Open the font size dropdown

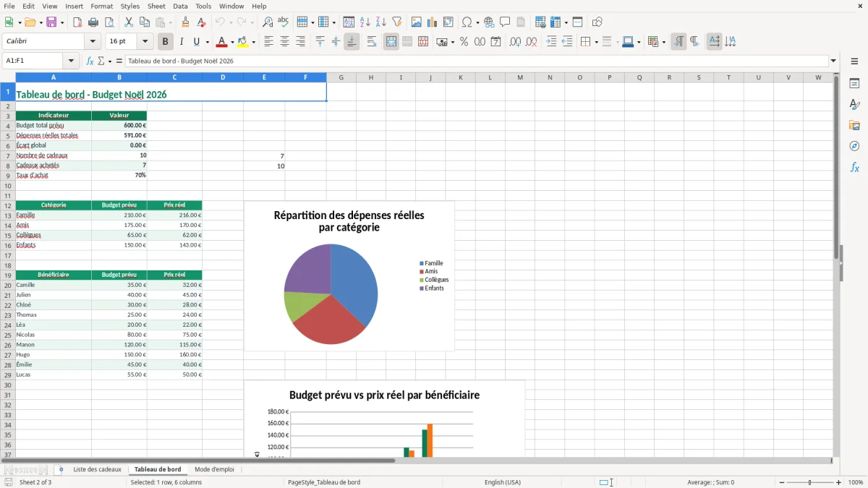(145, 42)
